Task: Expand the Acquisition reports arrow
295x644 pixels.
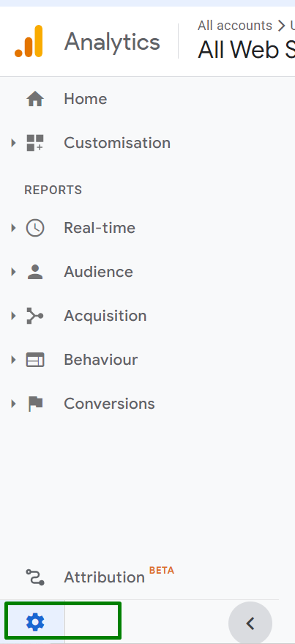Action: (x=13, y=316)
